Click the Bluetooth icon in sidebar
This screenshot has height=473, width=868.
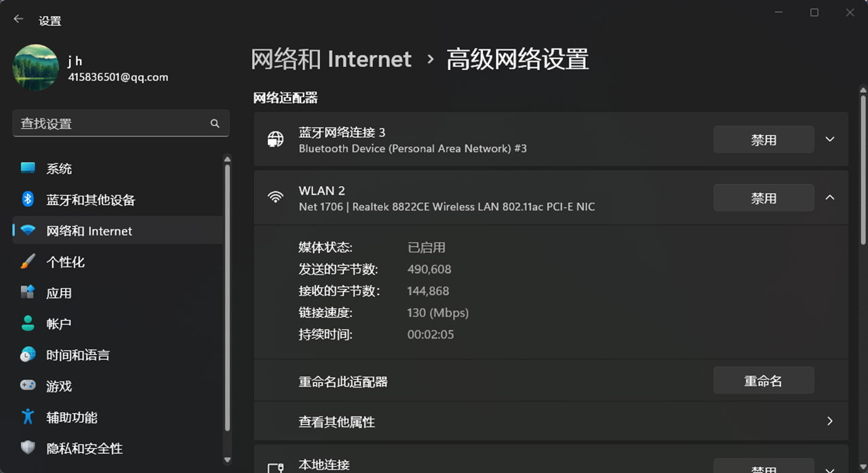(28, 200)
